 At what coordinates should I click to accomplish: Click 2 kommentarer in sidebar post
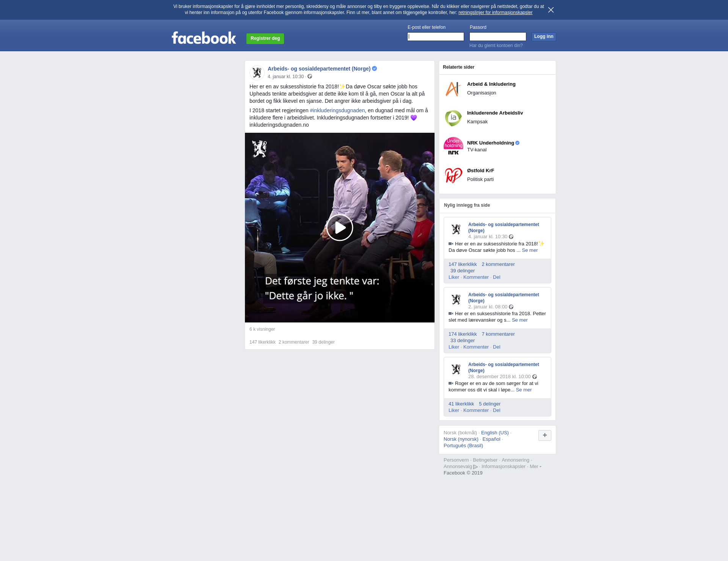tap(498, 264)
